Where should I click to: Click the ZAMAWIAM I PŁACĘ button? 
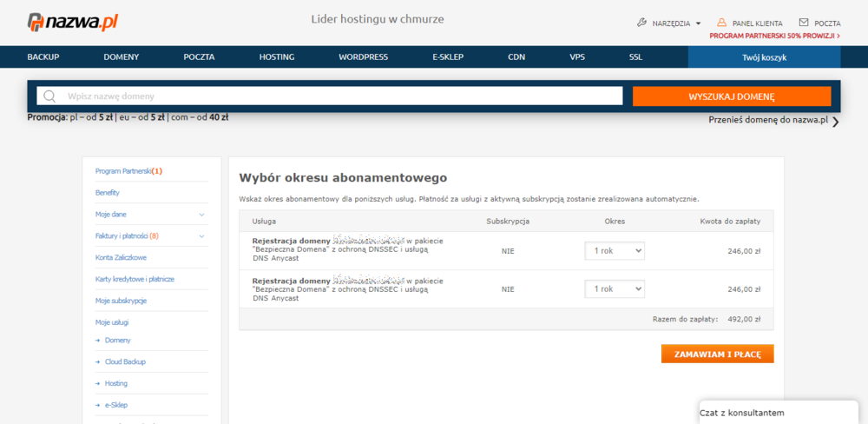(718, 354)
